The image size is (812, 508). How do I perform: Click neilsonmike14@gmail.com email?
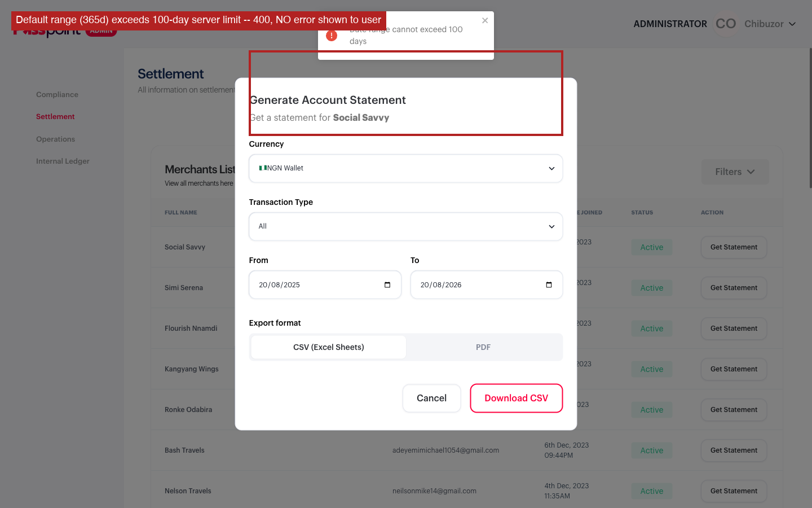pos(434,491)
